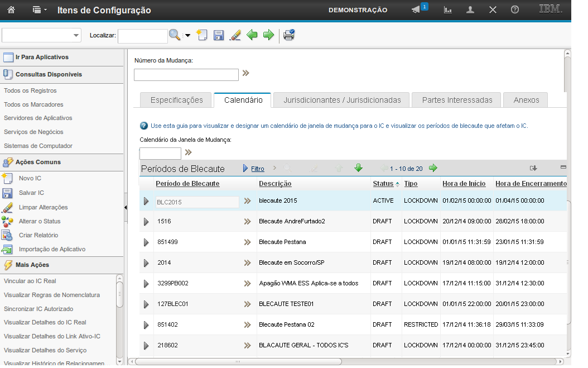Click the printer icon in toolbar

[x=288, y=36]
